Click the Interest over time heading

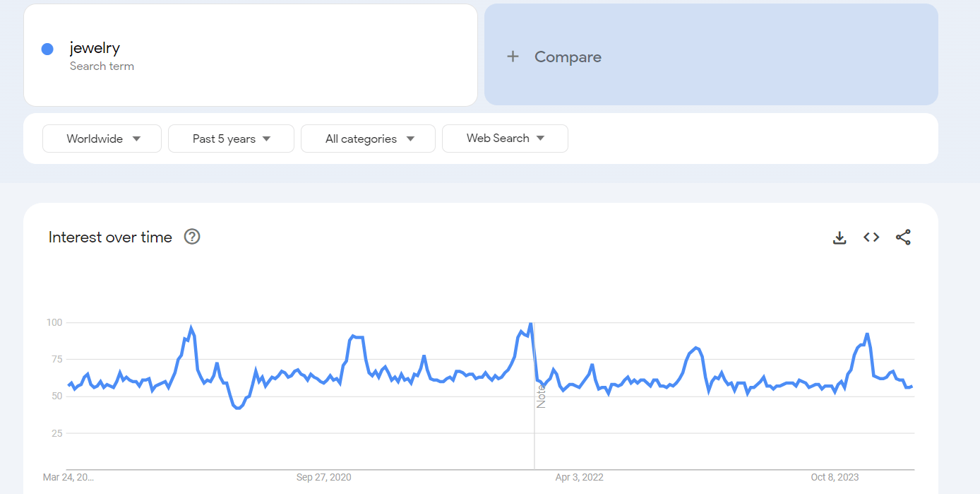pyautogui.click(x=110, y=237)
